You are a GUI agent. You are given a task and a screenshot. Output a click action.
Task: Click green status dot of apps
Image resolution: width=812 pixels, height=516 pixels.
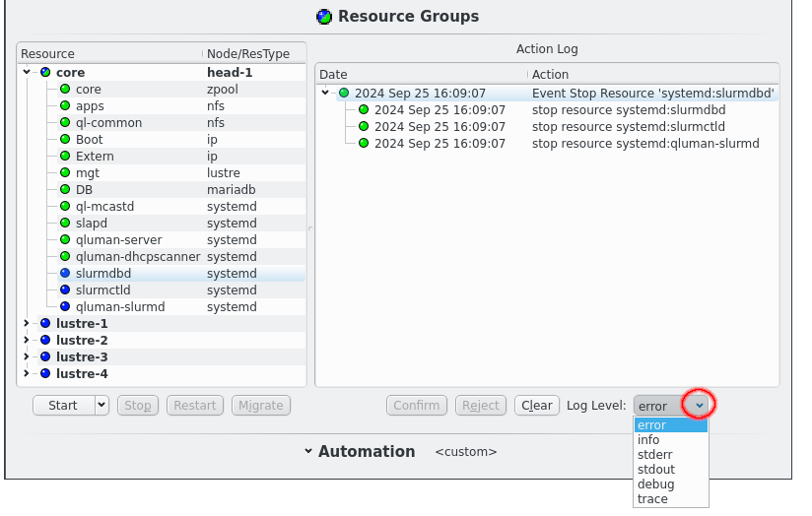[x=65, y=105]
